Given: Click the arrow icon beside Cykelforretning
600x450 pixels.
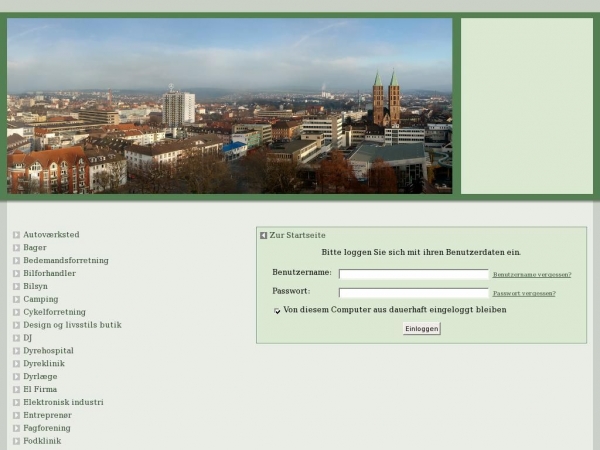Looking at the screenshot, I should tap(16, 312).
